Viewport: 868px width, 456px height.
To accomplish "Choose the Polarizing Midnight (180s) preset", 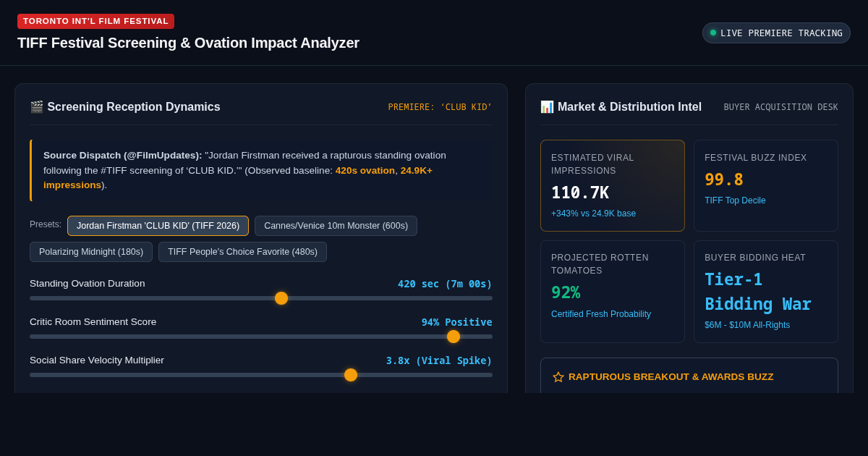I will coord(91,252).
